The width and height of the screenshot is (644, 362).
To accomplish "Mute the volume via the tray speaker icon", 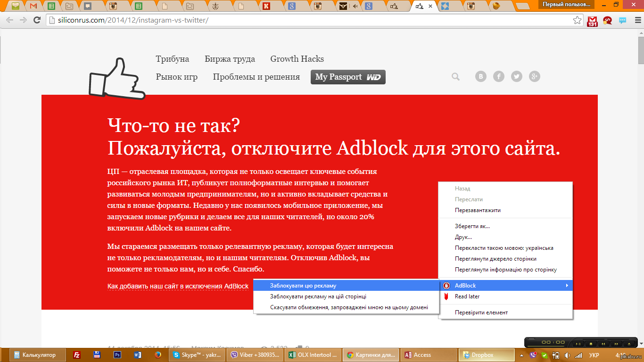I will click(x=567, y=354).
